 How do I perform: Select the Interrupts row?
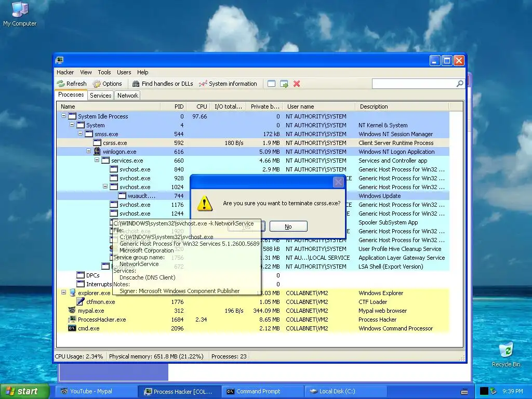click(x=253, y=284)
